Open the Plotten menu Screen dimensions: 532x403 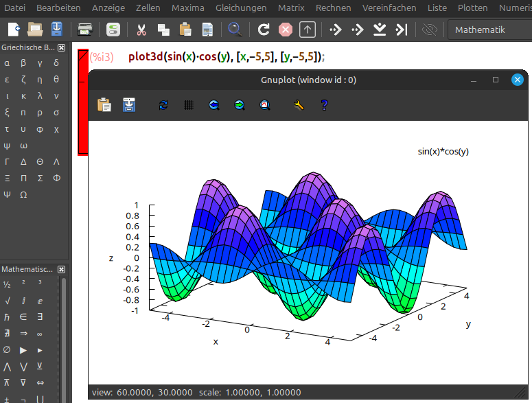click(472, 8)
